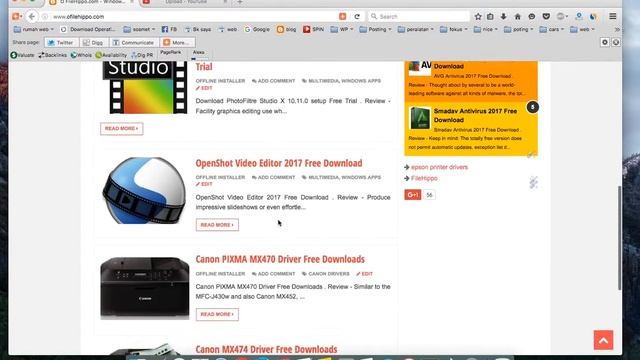The width and height of the screenshot is (640, 360).
Task: Open the orange add-on dropdown left of back
Action: point(17,16)
